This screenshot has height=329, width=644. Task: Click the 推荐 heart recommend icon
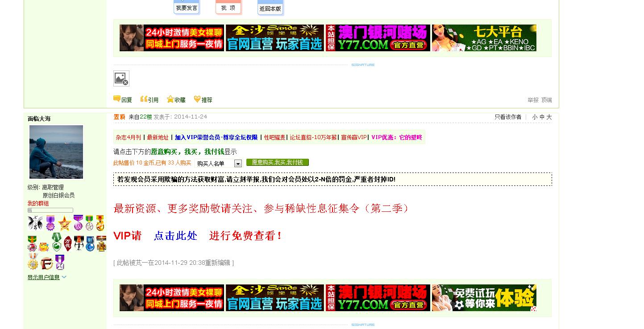pos(197,99)
